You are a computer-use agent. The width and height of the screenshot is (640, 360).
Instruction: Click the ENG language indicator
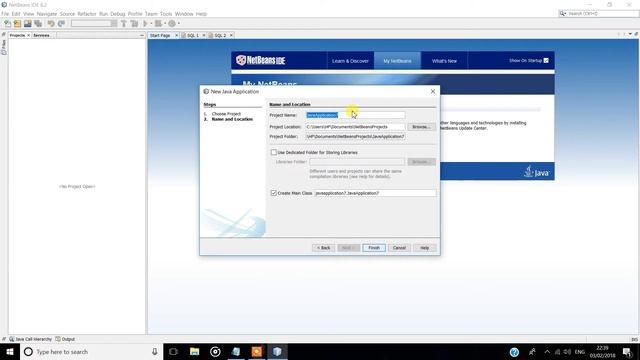pos(580,352)
